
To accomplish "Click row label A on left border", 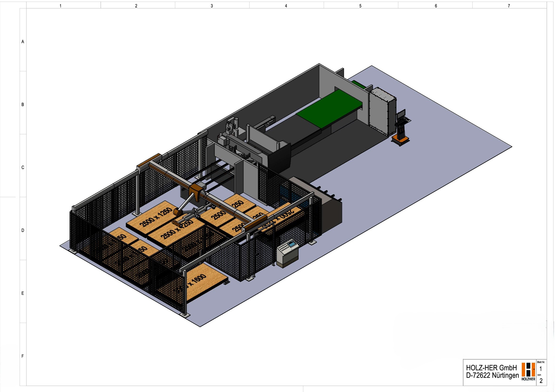I will tap(23, 42).
